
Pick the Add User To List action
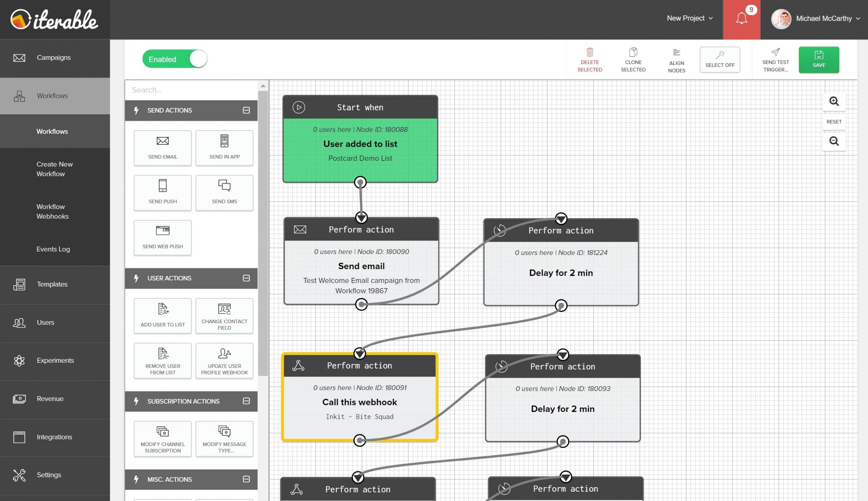162,316
